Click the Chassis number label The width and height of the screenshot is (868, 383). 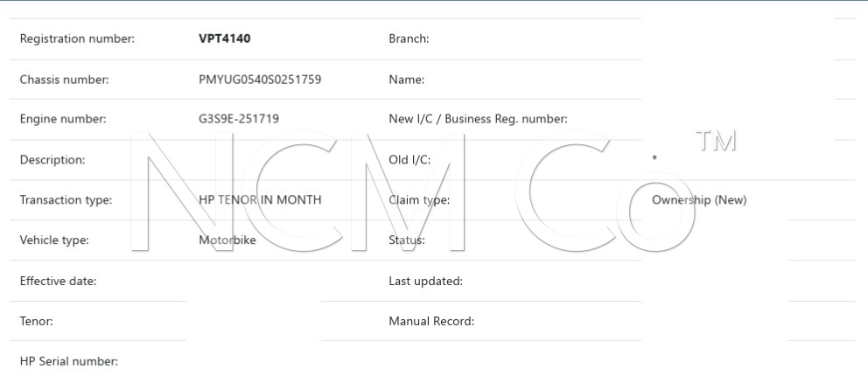coord(64,80)
